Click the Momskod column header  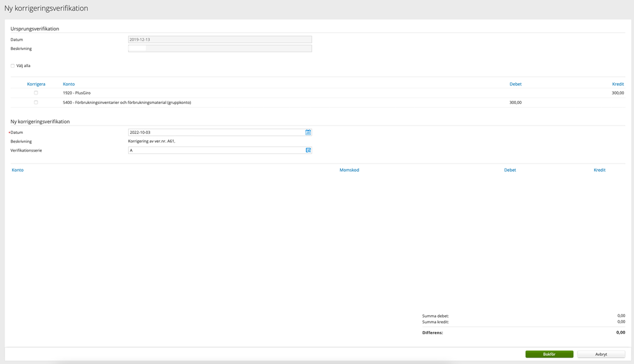[349, 170]
